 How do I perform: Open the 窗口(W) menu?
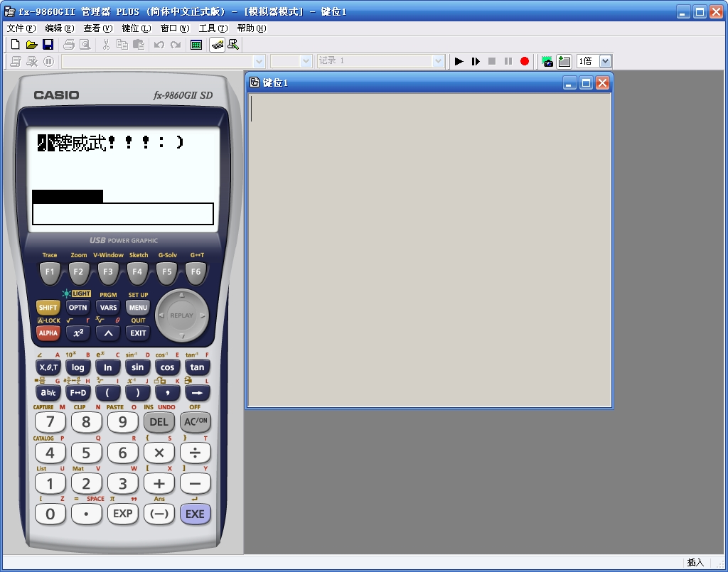[175, 28]
